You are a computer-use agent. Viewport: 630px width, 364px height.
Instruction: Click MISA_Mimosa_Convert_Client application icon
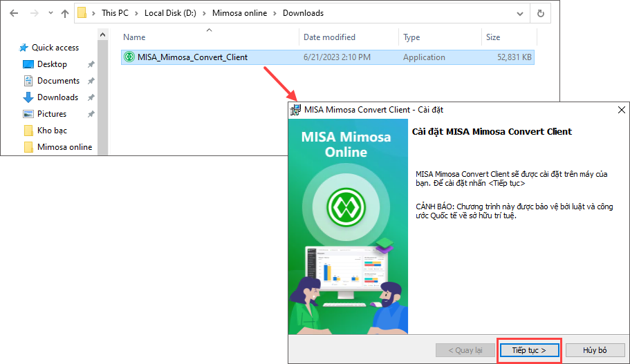pyautogui.click(x=129, y=57)
